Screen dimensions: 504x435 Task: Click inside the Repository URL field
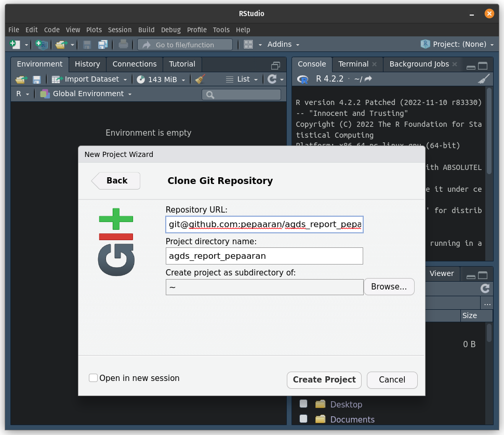(264, 224)
